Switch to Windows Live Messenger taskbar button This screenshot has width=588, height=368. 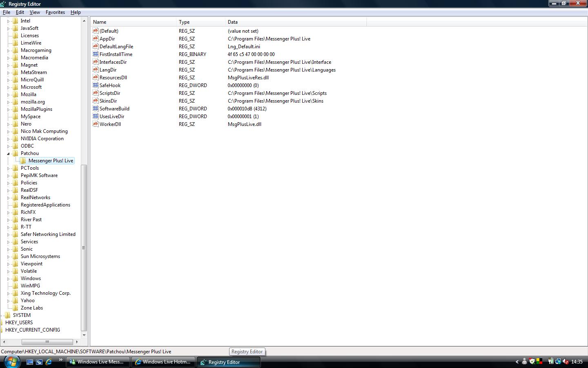point(98,362)
